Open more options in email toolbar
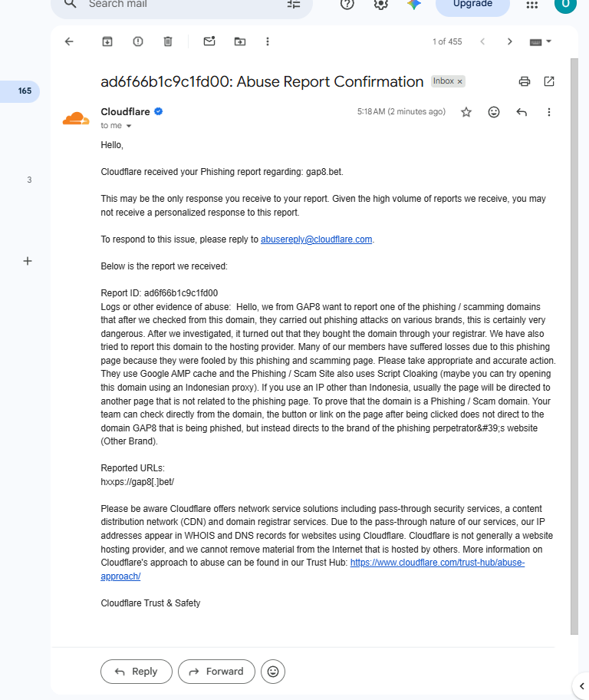Viewport: 589px width, 700px height. point(268,41)
